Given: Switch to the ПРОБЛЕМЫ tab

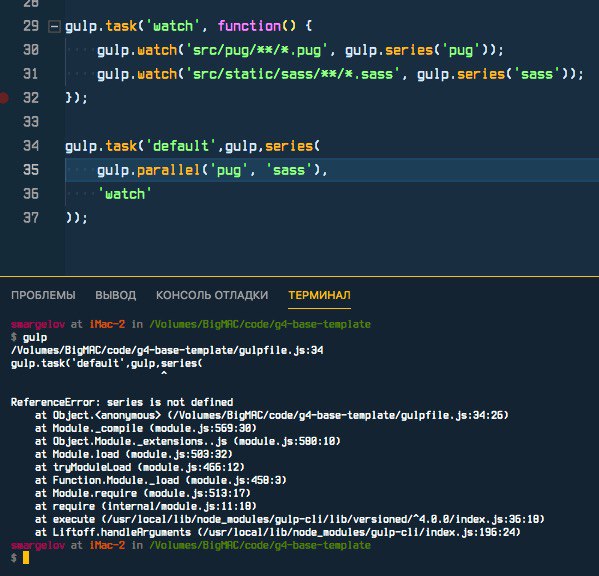Looking at the screenshot, I should pos(43,295).
